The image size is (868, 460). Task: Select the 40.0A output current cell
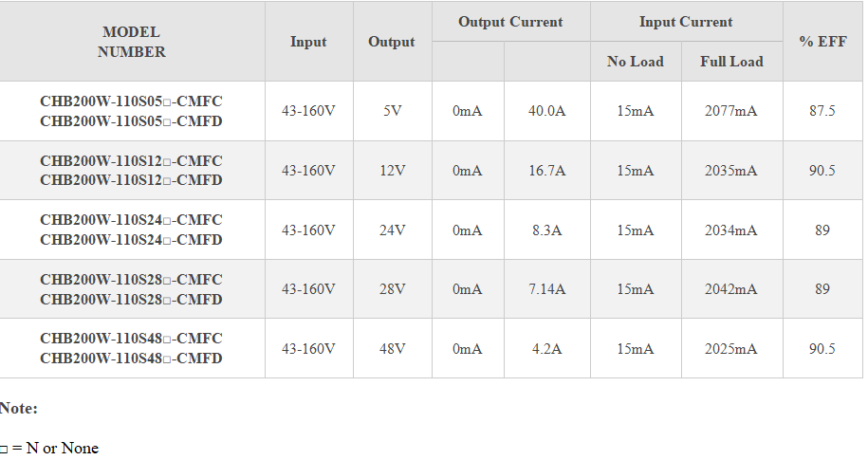[x=547, y=111]
